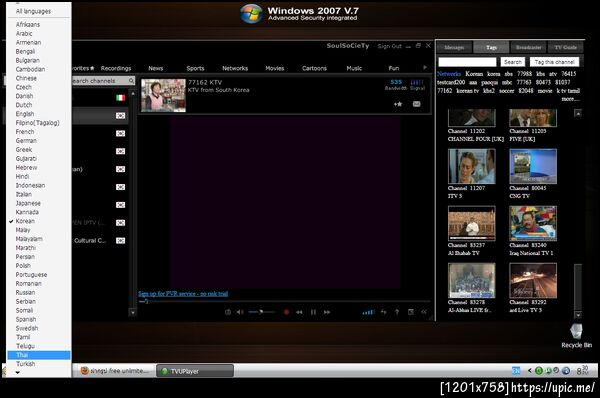The height and width of the screenshot is (398, 600).
Task: Activate TVUPlayer taskbar button
Action: point(195,371)
